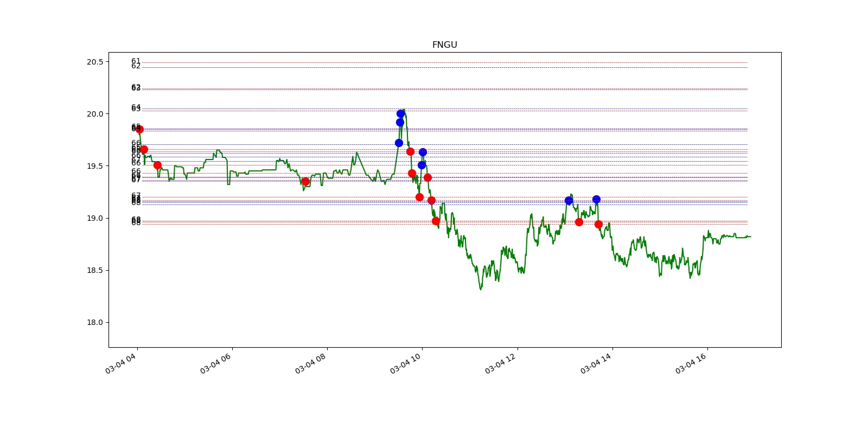Viewport: 868px width, 434px height.
Task: Select the 18.0 y-axis tick label
Action: pyautogui.click(x=94, y=322)
